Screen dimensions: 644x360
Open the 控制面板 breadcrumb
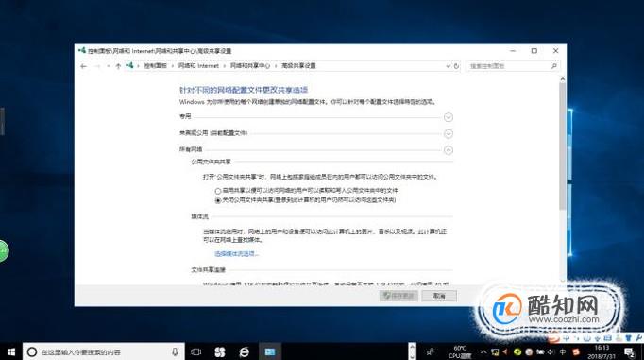click(155, 66)
